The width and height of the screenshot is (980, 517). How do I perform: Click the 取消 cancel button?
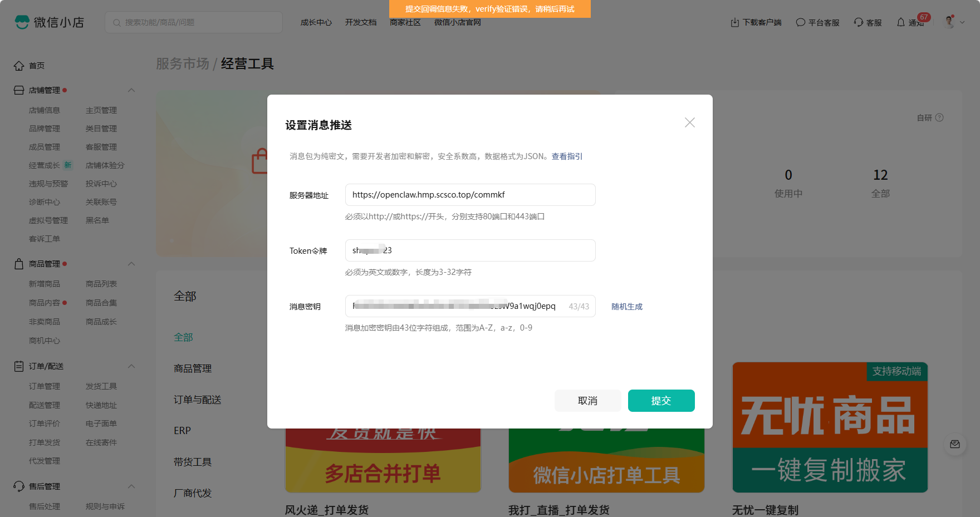point(588,401)
